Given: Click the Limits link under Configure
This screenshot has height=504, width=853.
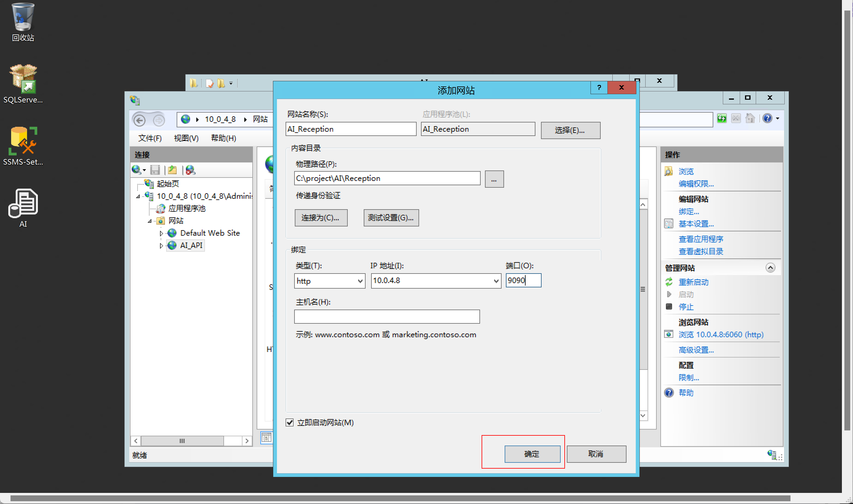Looking at the screenshot, I should [x=689, y=377].
